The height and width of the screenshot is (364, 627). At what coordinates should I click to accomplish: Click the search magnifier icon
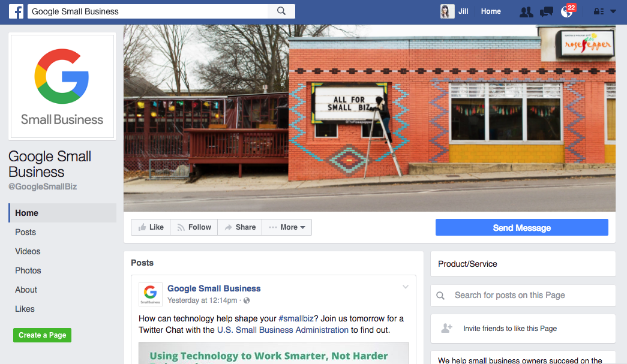coord(281,11)
